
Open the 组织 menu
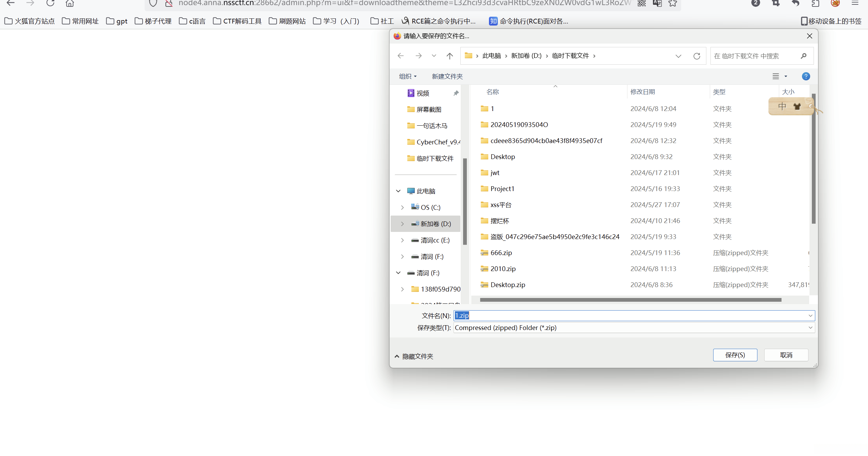(x=408, y=76)
